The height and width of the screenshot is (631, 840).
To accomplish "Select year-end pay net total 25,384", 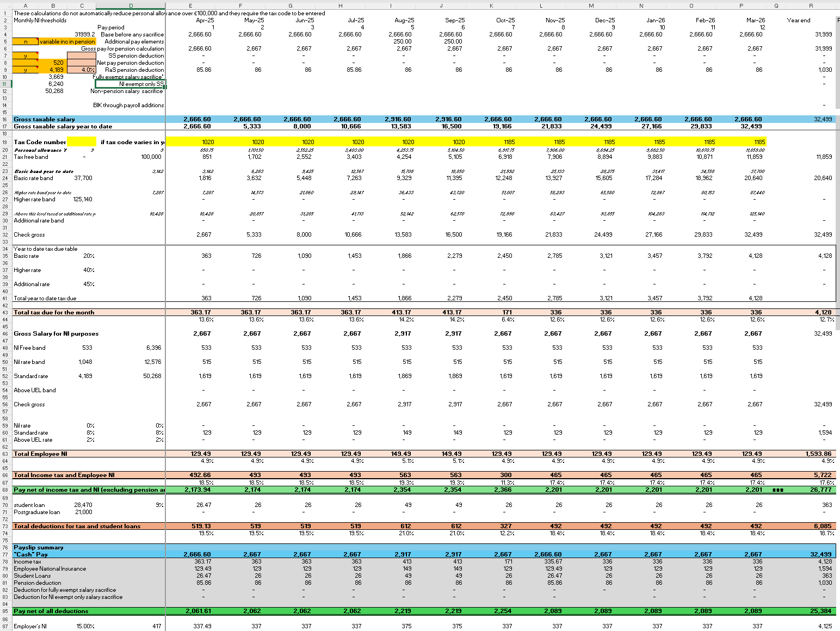I will [811, 611].
